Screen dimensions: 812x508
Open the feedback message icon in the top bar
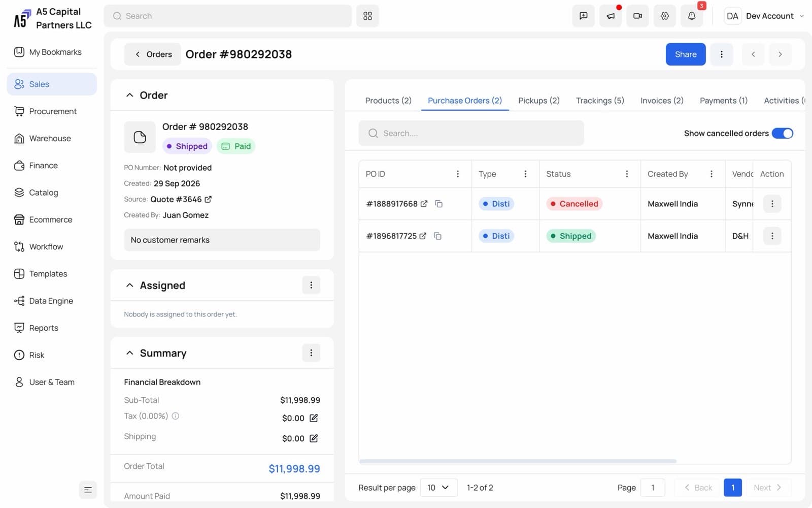583,16
